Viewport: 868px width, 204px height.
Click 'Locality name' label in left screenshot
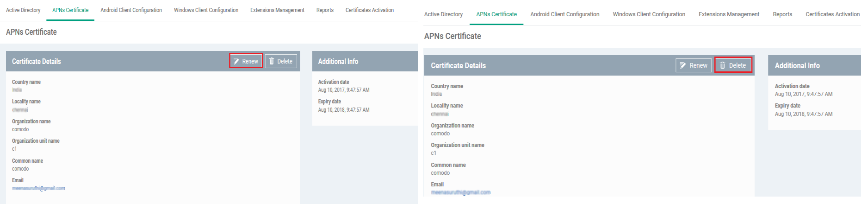[26, 102]
